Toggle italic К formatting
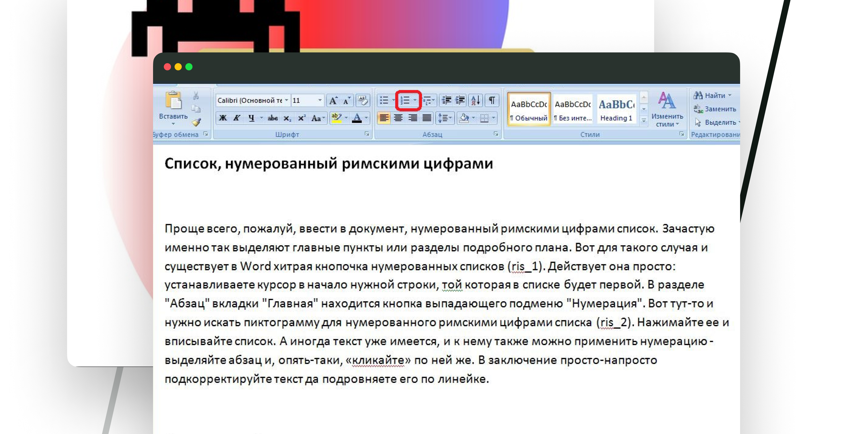This screenshot has width=868, height=434. (237, 118)
